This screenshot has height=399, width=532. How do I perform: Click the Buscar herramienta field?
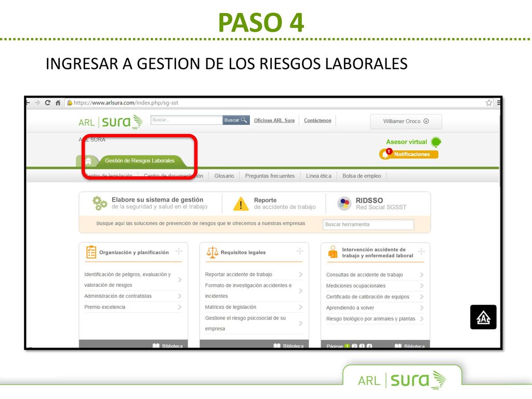pyautogui.click(x=368, y=224)
